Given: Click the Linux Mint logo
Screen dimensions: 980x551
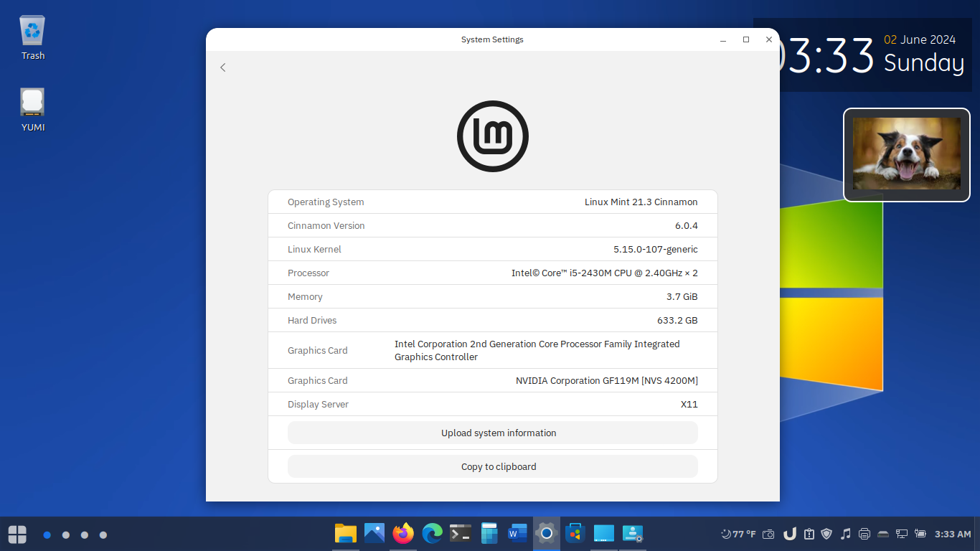Looking at the screenshot, I should 493,136.
